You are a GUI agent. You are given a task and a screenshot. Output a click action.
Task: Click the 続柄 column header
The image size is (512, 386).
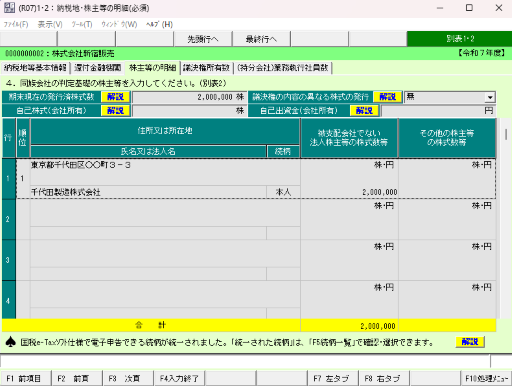click(x=283, y=151)
